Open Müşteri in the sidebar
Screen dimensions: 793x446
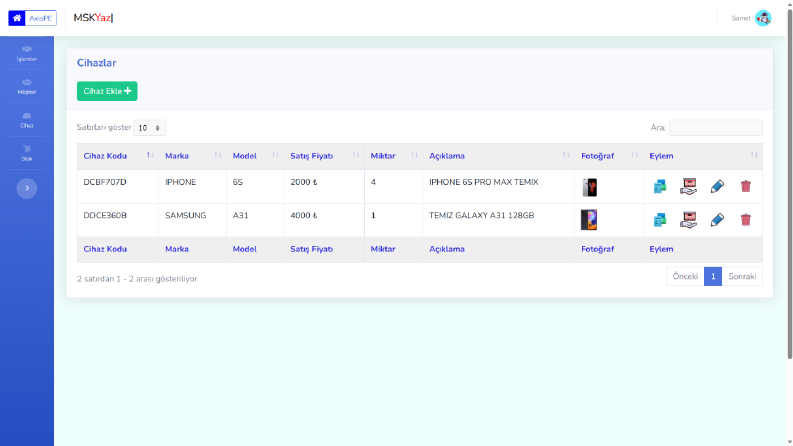pos(27,86)
